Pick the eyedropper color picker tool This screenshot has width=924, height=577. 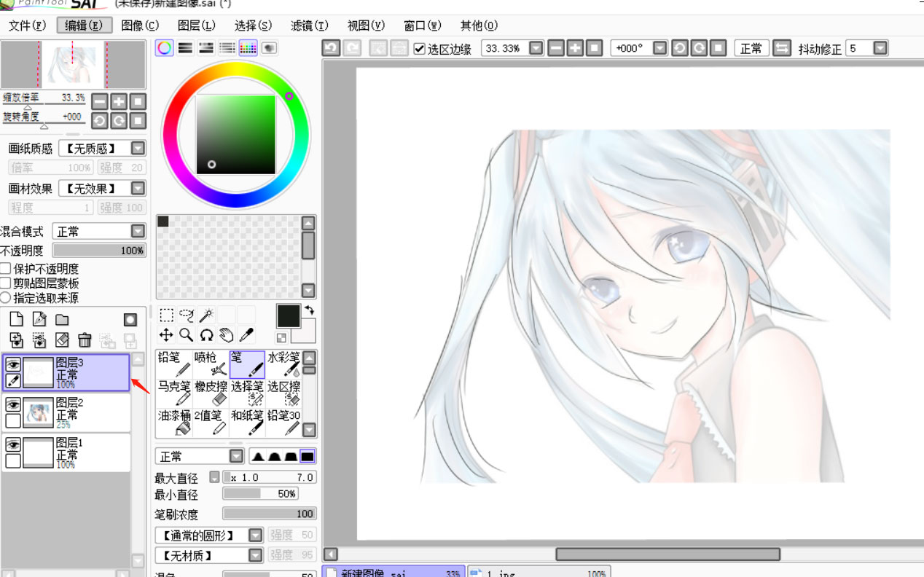pyautogui.click(x=246, y=334)
